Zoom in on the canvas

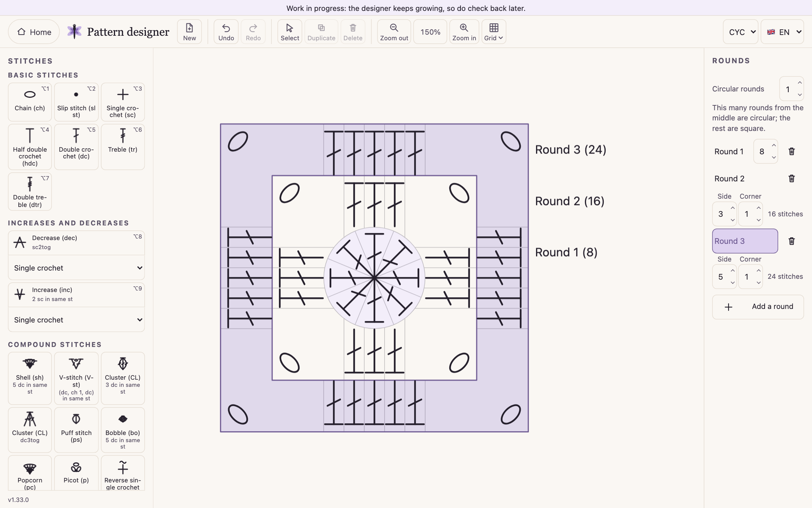pos(464,32)
